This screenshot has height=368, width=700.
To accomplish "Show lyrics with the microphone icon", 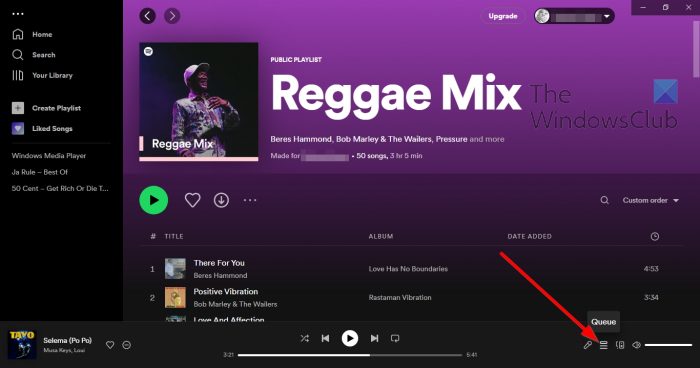I will click(588, 345).
